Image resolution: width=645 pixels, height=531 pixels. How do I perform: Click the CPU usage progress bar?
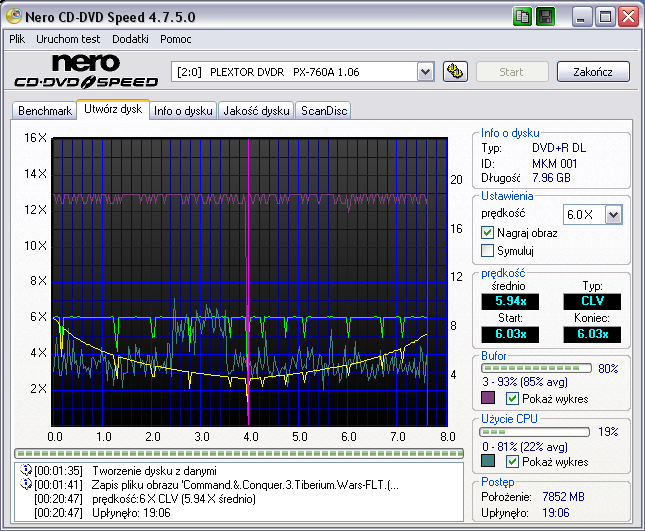[x=534, y=432]
